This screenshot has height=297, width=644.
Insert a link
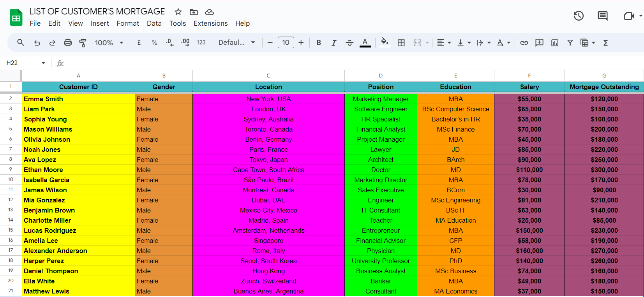[x=524, y=43]
